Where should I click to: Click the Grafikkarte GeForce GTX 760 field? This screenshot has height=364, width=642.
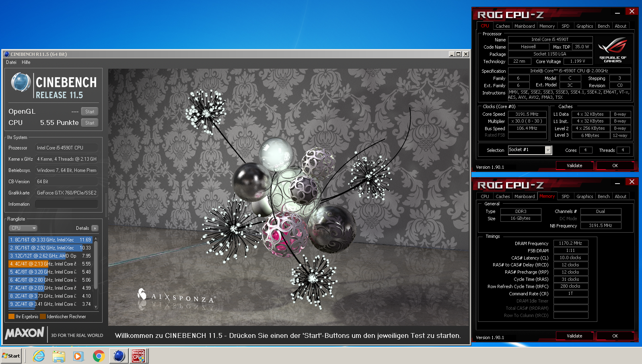click(x=66, y=193)
